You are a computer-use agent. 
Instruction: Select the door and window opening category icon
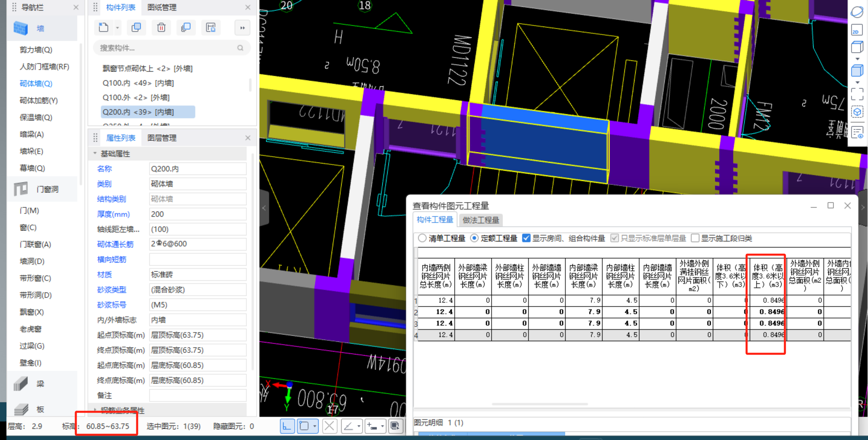click(x=21, y=189)
